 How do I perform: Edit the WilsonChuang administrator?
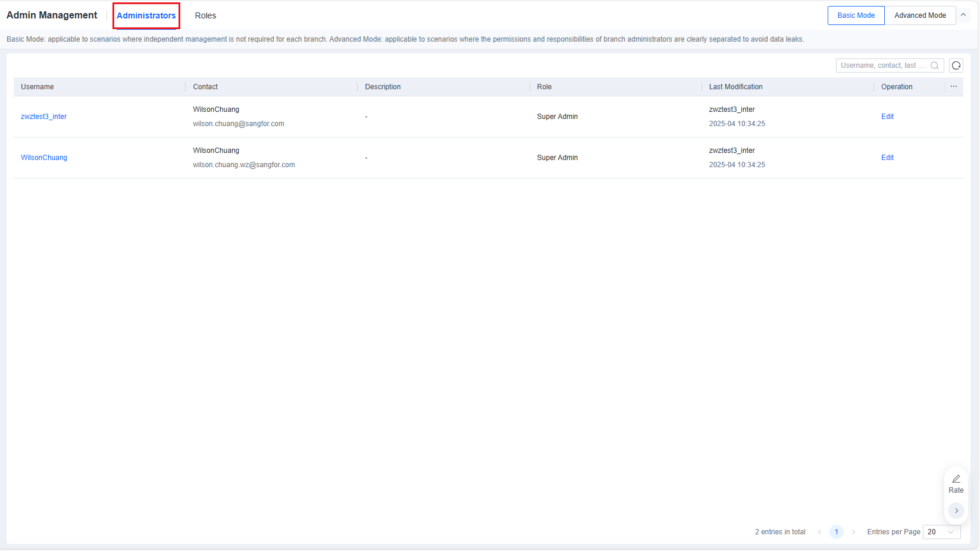[x=887, y=158]
